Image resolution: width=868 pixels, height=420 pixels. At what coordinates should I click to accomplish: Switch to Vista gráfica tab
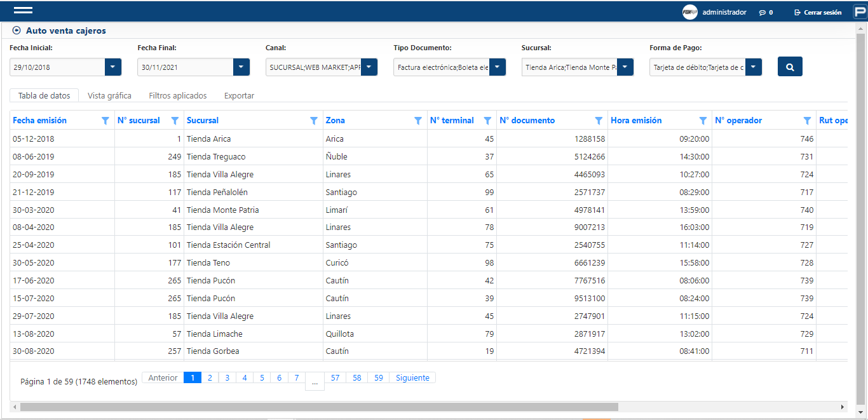click(109, 95)
